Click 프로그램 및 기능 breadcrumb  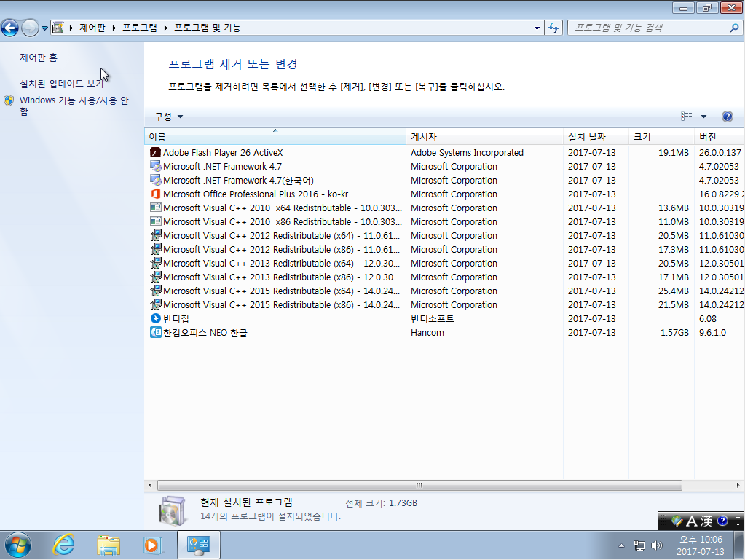(207, 28)
